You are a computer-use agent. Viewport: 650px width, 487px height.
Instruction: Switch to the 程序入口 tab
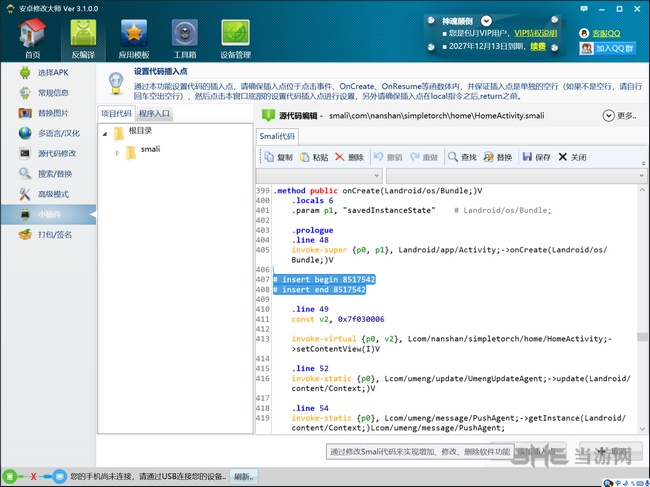coord(154,113)
